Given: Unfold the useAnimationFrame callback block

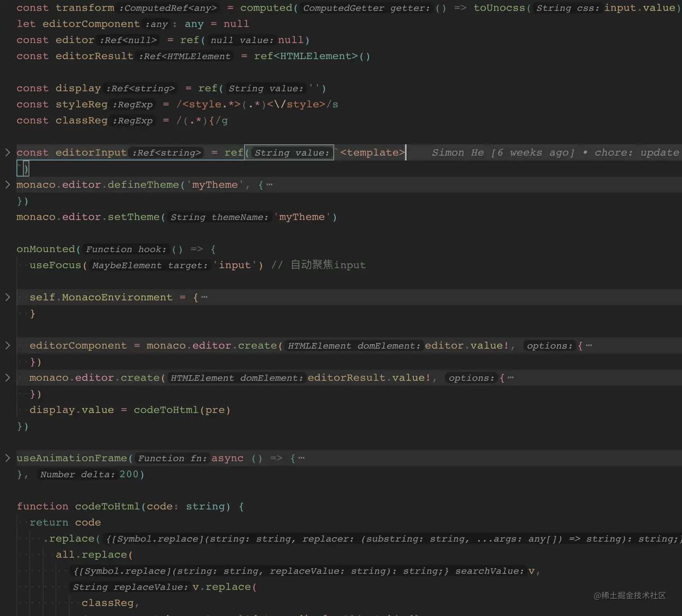Looking at the screenshot, I should pyautogui.click(x=7, y=458).
